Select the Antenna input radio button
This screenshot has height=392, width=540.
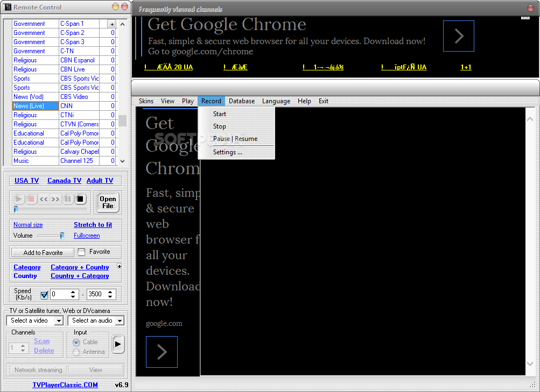[x=76, y=352]
